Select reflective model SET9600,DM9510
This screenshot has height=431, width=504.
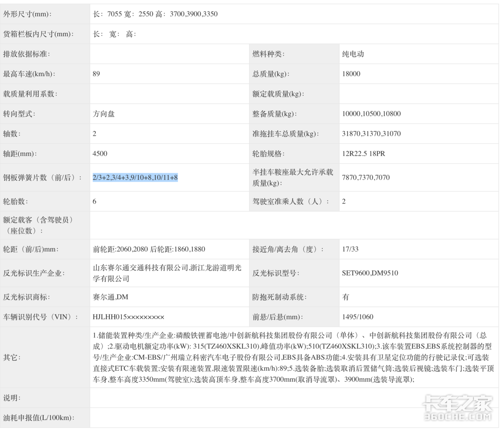[x=370, y=273]
